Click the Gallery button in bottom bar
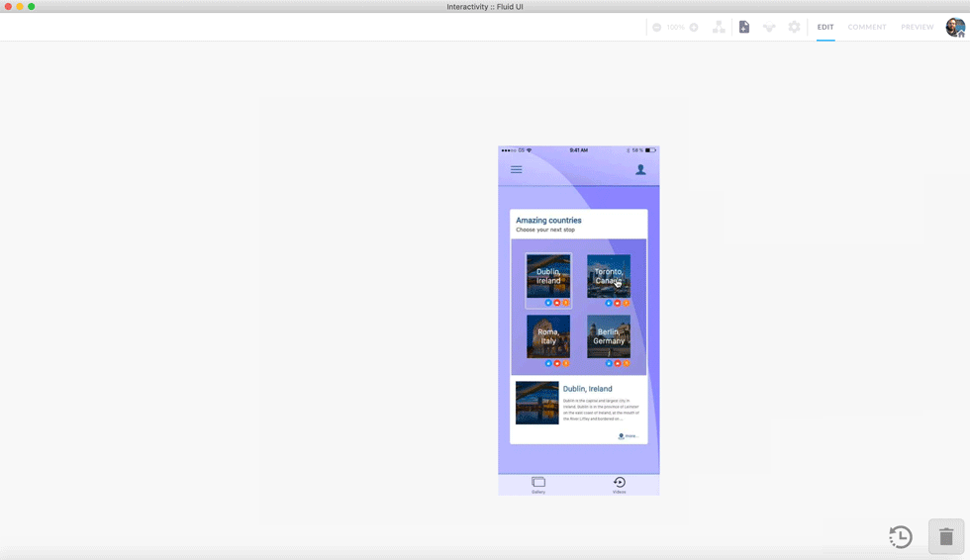This screenshot has width=970, height=560. (x=538, y=485)
